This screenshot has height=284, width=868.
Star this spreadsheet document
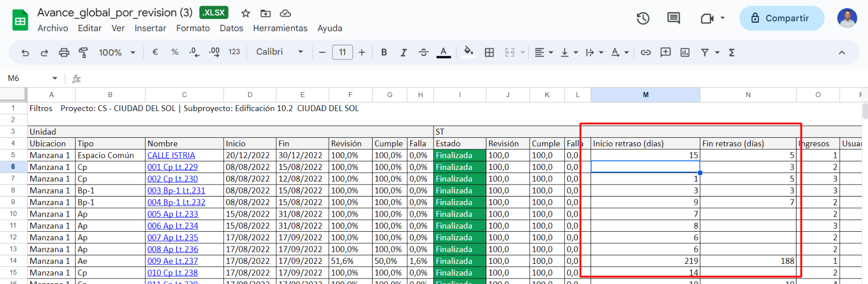click(x=246, y=14)
